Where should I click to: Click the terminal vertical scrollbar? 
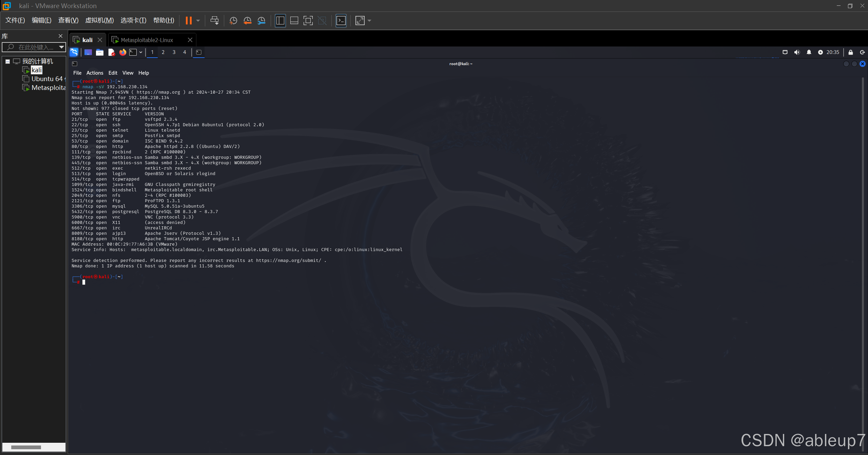click(x=863, y=265)
